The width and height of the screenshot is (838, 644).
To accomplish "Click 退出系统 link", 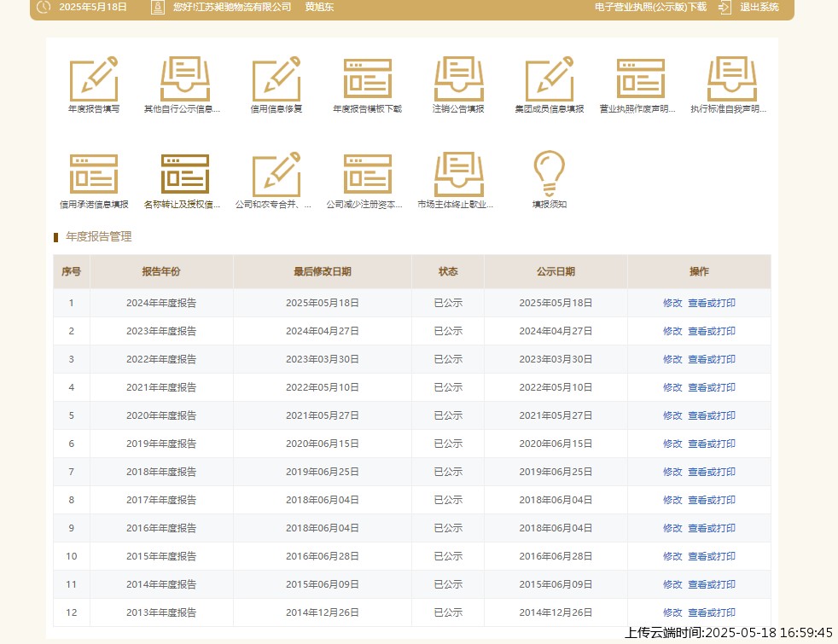I will point(759,7).
